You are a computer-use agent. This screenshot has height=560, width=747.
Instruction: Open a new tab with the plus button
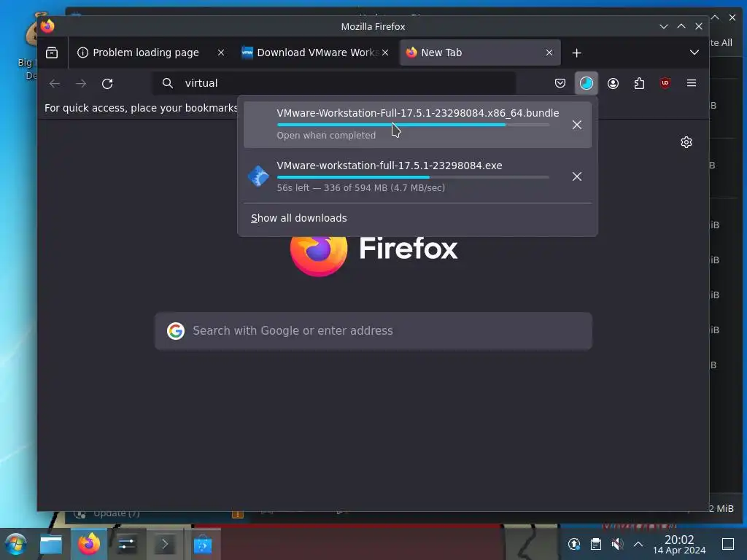tap(576, 52)
